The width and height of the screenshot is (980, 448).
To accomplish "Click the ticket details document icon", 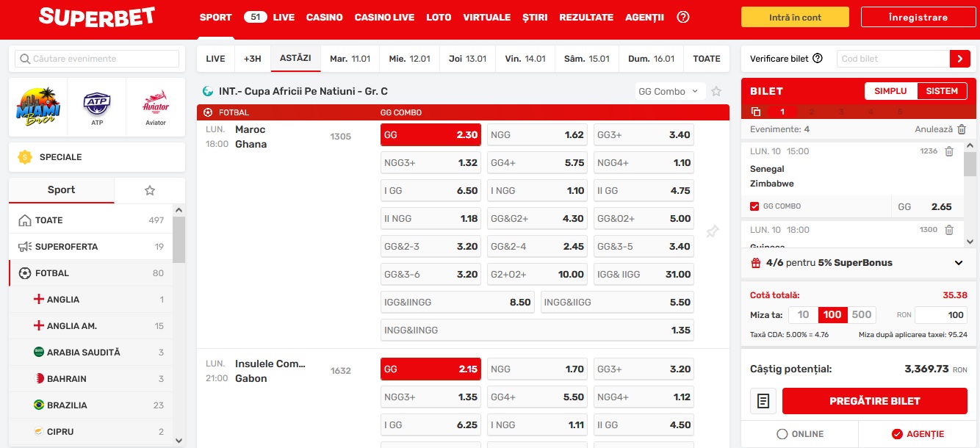I will [x=763, y=401].
